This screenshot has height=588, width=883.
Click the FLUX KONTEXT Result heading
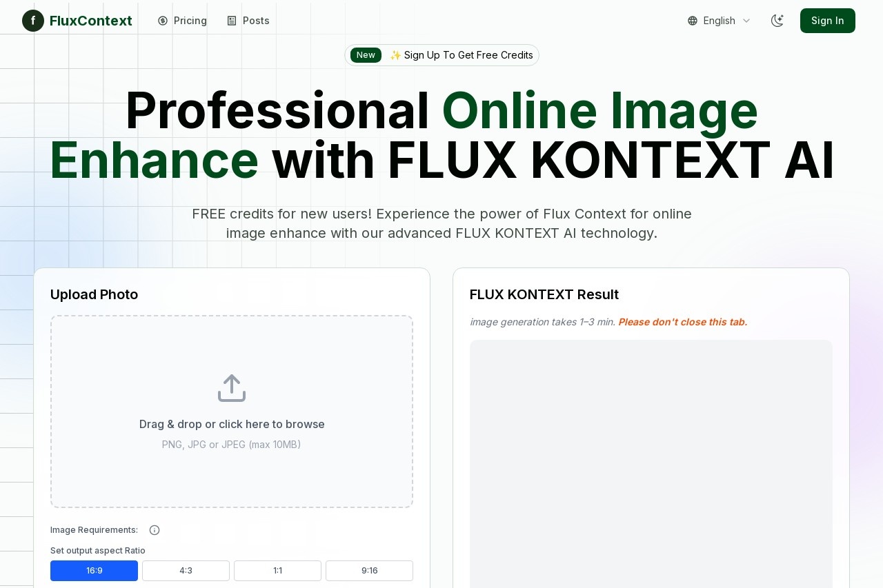(544, 294)
